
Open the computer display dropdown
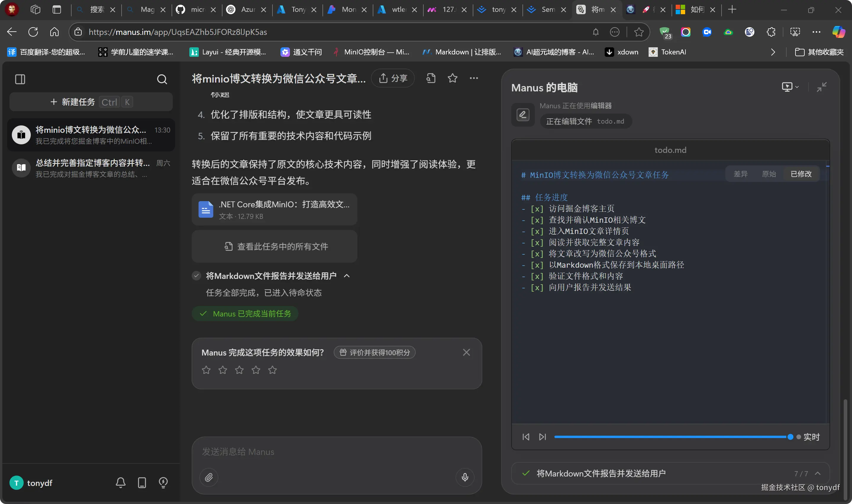click(x=790, y=87)
